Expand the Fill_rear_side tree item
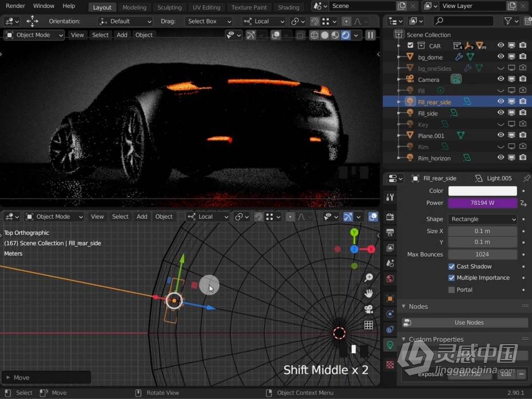 coord(399,101)
